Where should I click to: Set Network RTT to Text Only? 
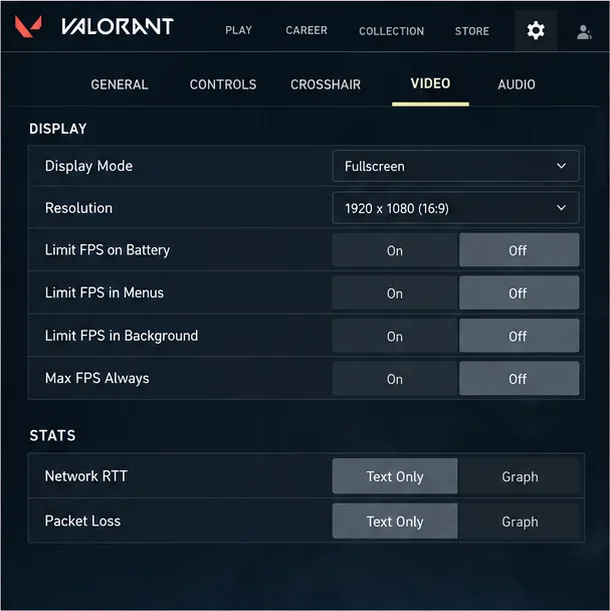395,476
